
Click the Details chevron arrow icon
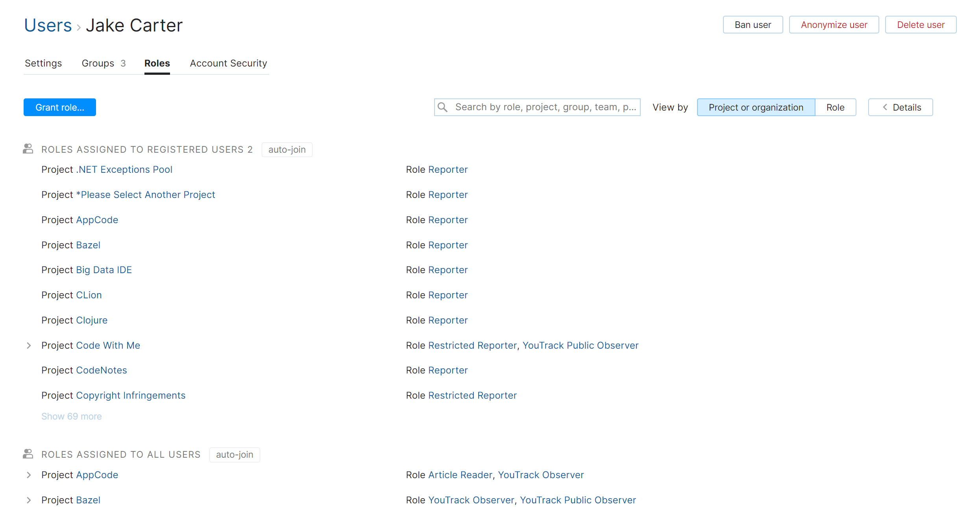[885, 107]
